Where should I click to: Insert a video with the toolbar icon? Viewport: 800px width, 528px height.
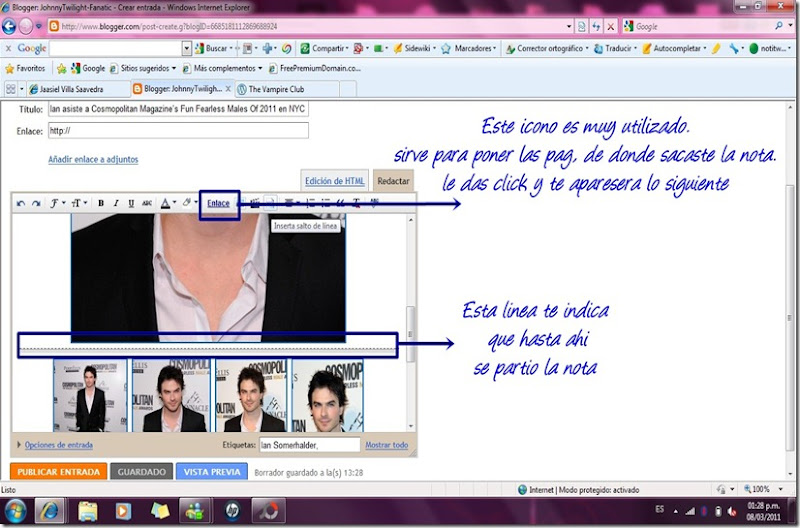tap(255, 203)
